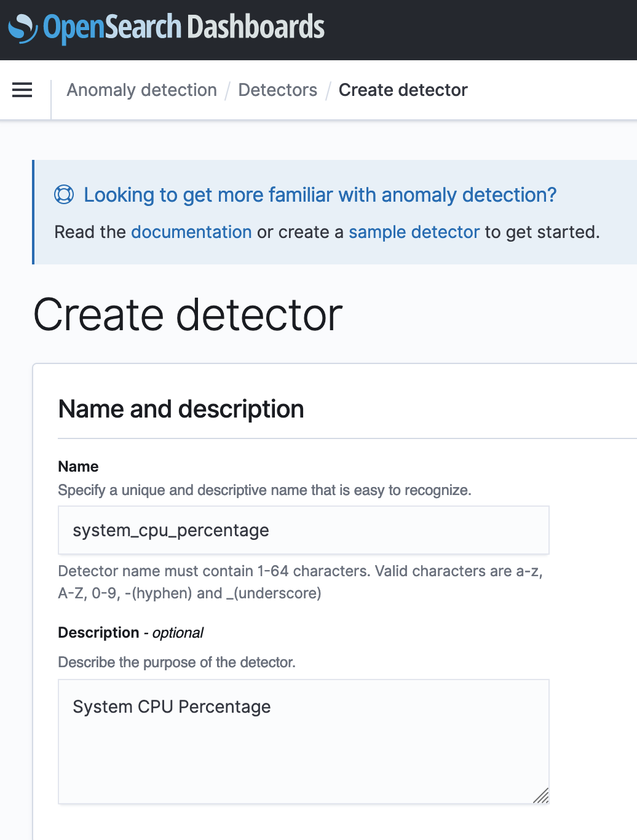637x840 pixels.
Task: Click the 'Name' field label
Action: [78, 466]
